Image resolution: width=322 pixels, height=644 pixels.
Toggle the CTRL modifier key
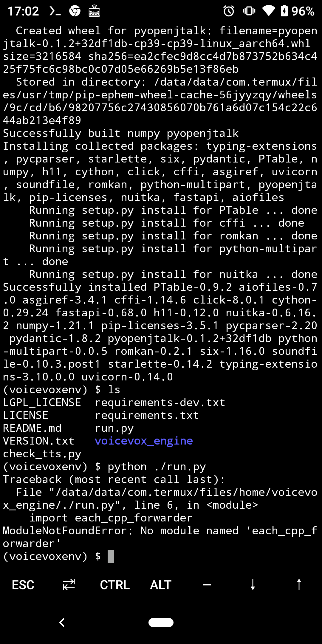pos(115,585)
